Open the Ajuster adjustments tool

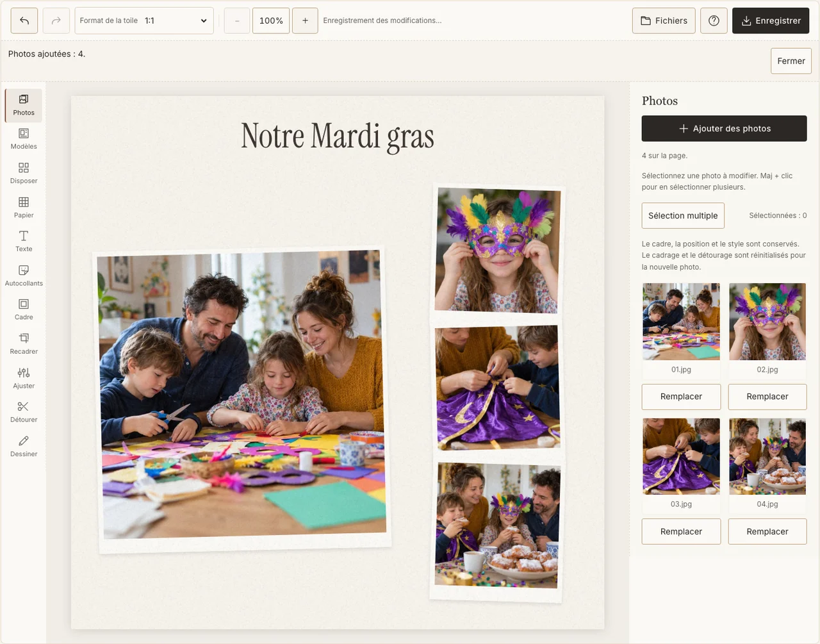click(x=24, y=379)
